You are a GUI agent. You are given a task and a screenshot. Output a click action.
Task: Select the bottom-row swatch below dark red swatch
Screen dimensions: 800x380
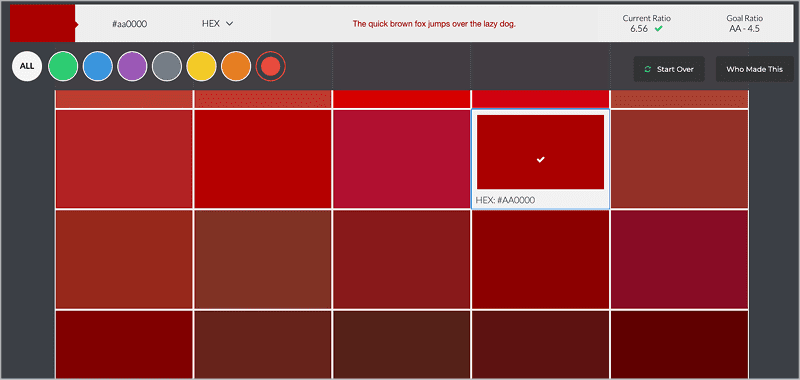click(540, 344)
